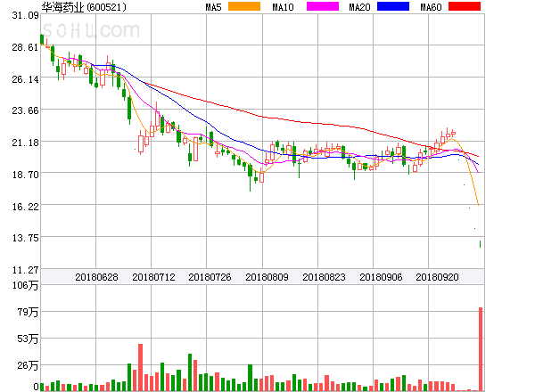Click the 21.18 price axis label

tap(25, 143)
